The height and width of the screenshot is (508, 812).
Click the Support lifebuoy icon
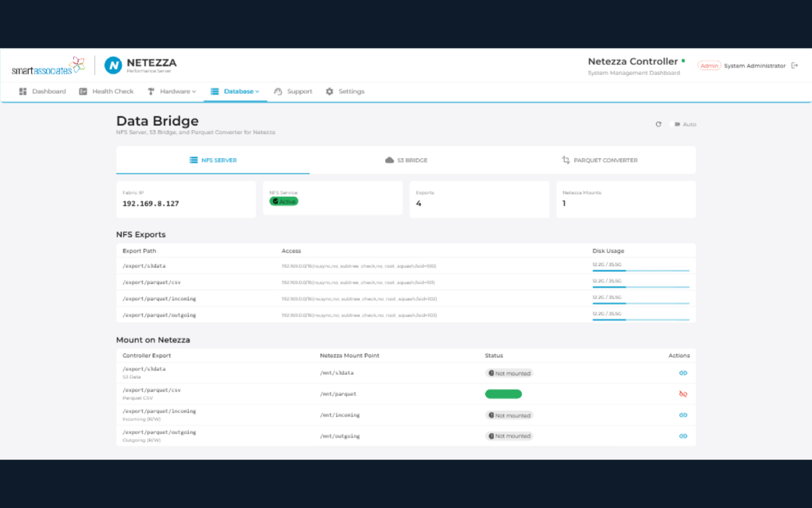277,91
